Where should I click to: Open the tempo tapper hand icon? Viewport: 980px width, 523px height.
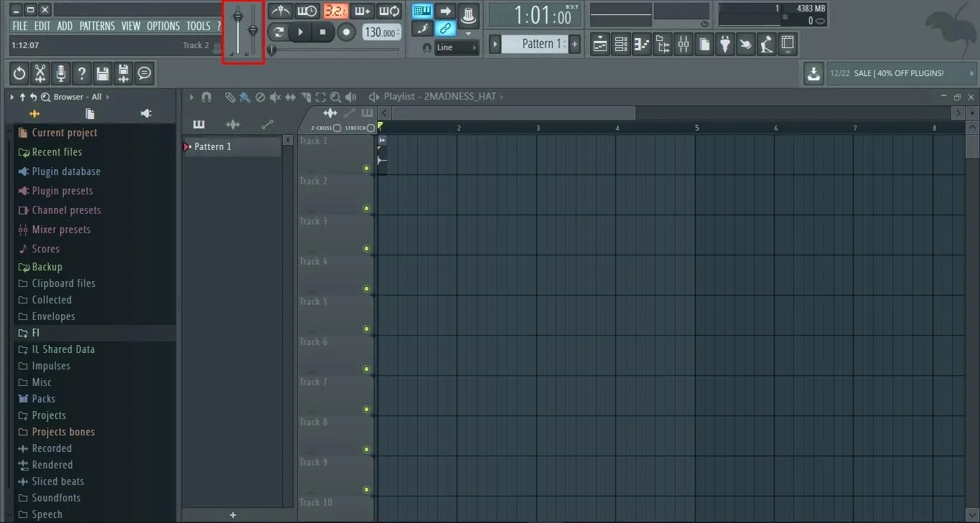click(747, 44)
